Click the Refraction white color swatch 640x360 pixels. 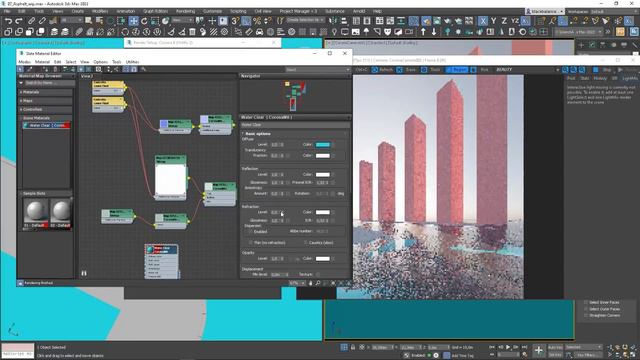[x=322, y=212]
